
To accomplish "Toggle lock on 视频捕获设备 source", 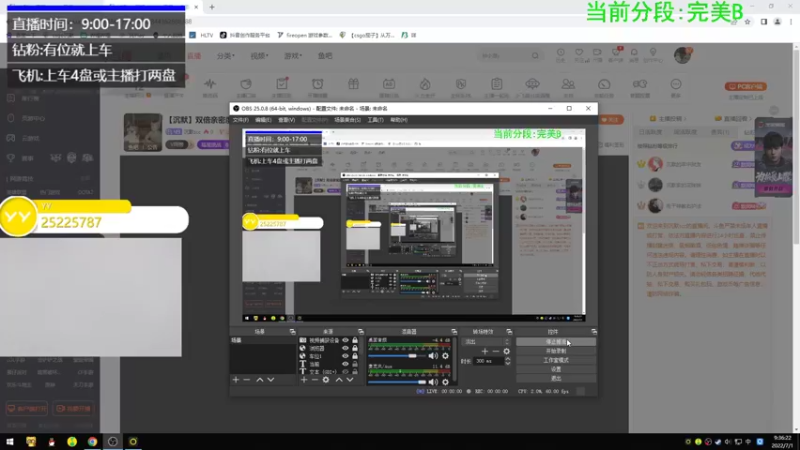I will pyautogui.click(x=355, y=340).
